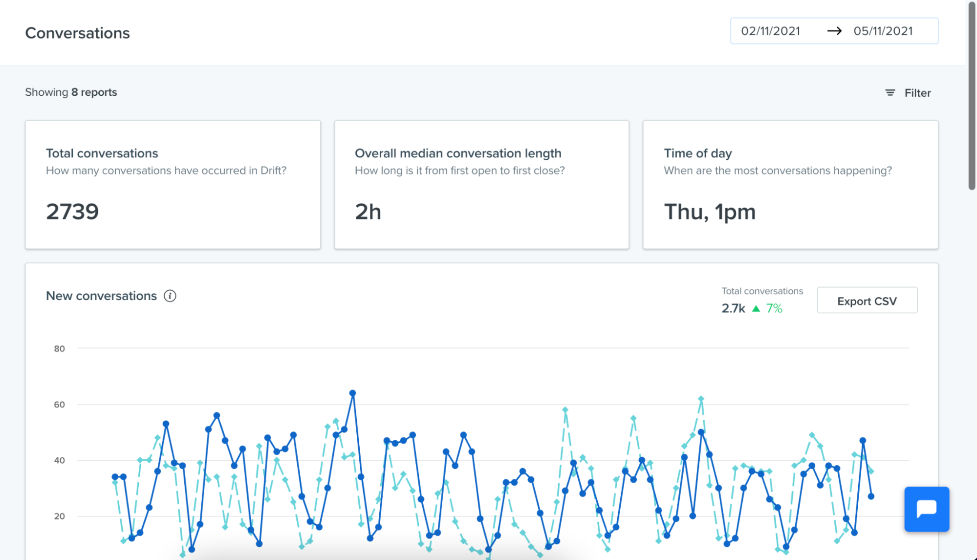Click the New conversations info icon
977x560 pixels.
point(170,296)
